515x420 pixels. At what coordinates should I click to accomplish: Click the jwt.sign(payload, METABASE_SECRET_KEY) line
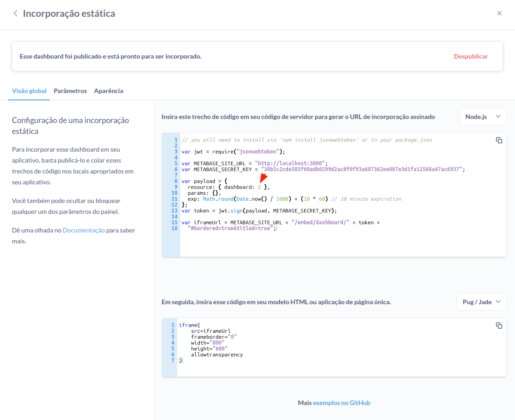click(x=259, y=211)
